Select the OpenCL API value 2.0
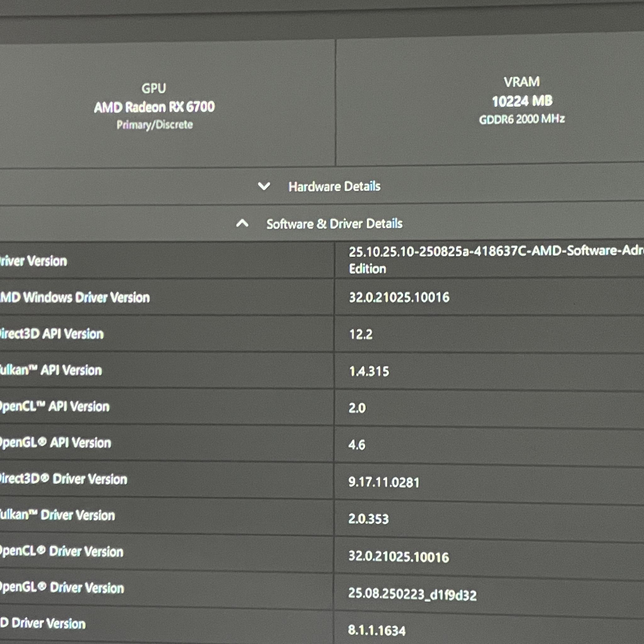The height and width of the screenshot is (644, 644). pyautogui.click(x=357, y=408)
